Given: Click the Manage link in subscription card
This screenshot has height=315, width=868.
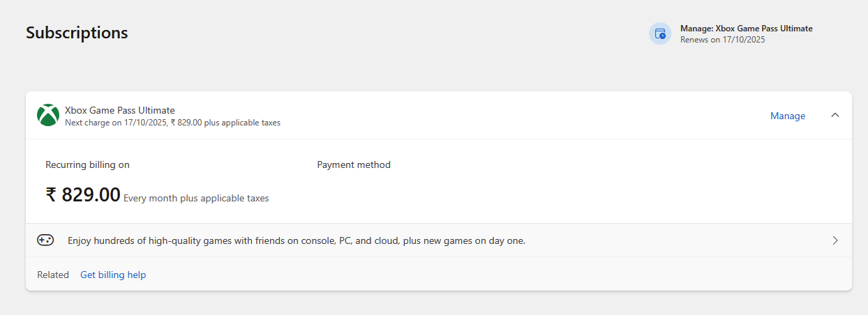Looking at the screenshot, I should pos(787,116).
